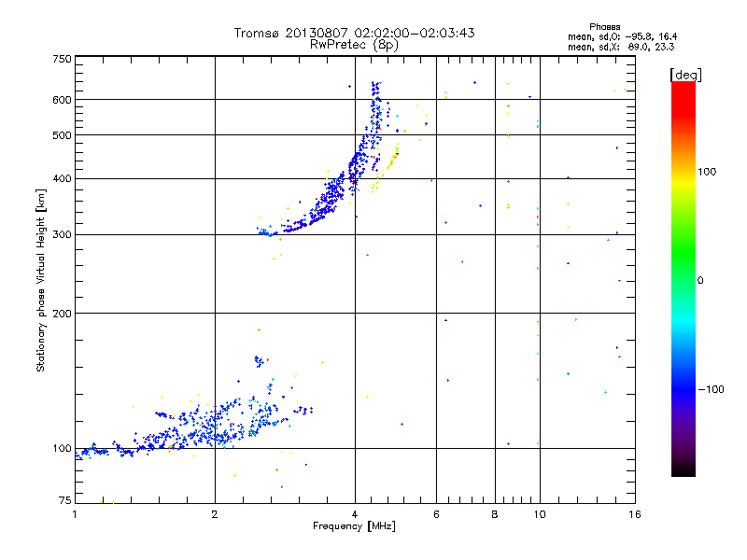Click the "8" frequency tick label
The width and height of the screenshot is (747, 560).
pos(495,514)
